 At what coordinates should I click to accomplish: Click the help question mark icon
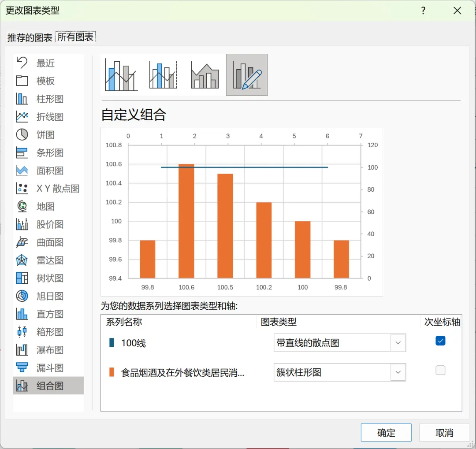pyautogui.click(x=423, y=11)
